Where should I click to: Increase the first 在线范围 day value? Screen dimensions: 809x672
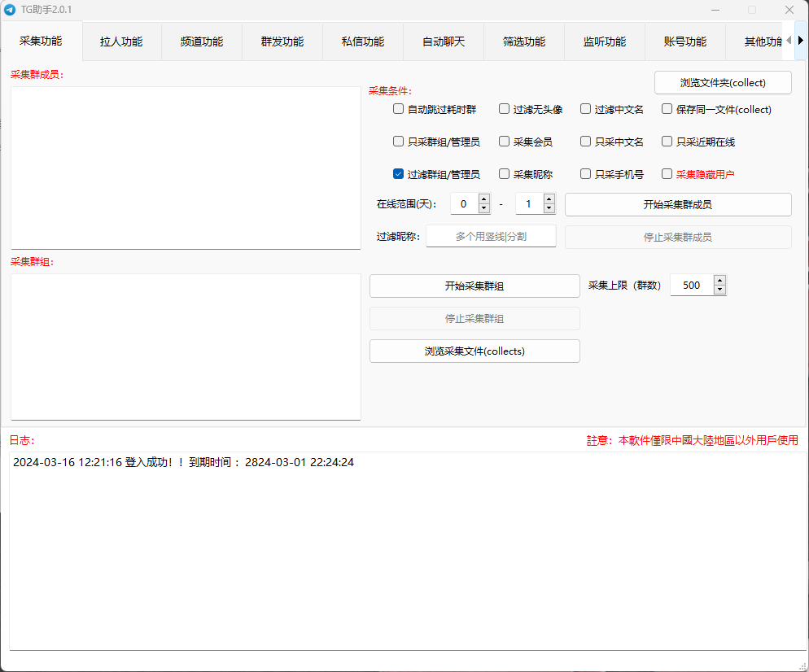pos(484,199)
